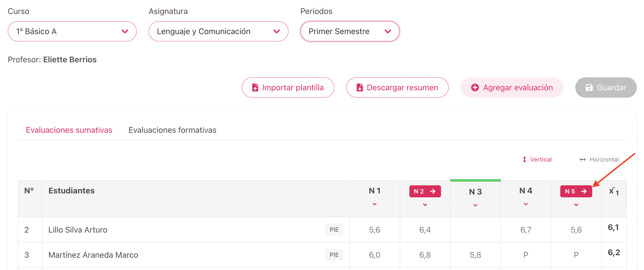Click the horizontal arrows icon beside Horizontal
This screenshot has width=644, height=270.
point(583,159)
